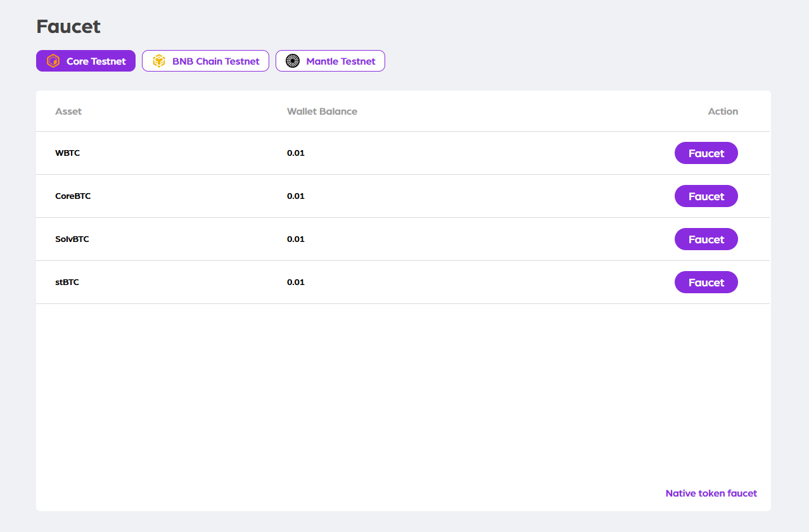Click the Wallet Balance column header
Screen dimensions: 809x532
click(322, 111)
